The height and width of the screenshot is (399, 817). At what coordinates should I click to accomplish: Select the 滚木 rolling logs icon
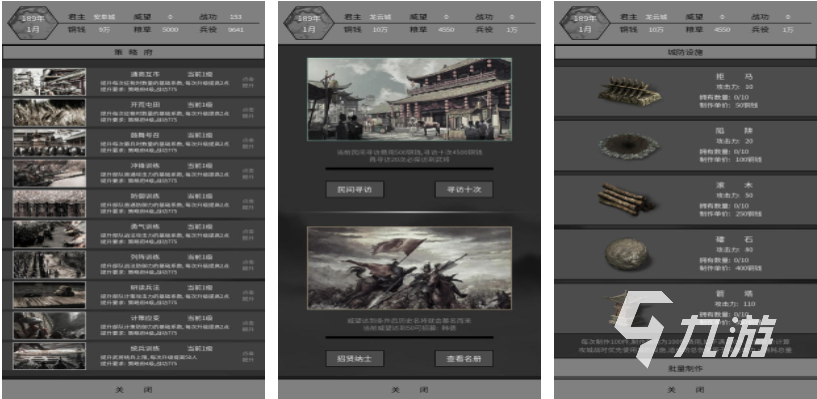coord(626,199)
